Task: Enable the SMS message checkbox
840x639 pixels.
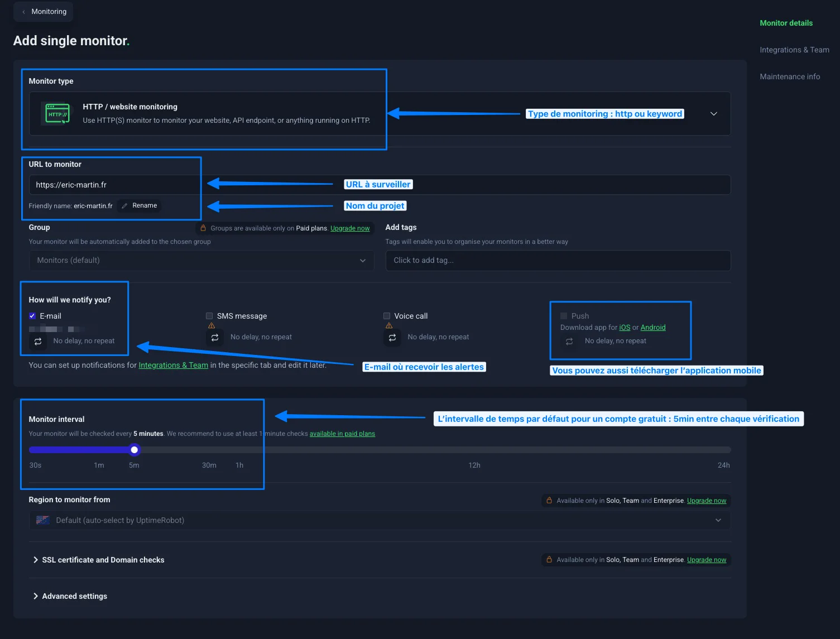Action: click(x=209, y=316)
